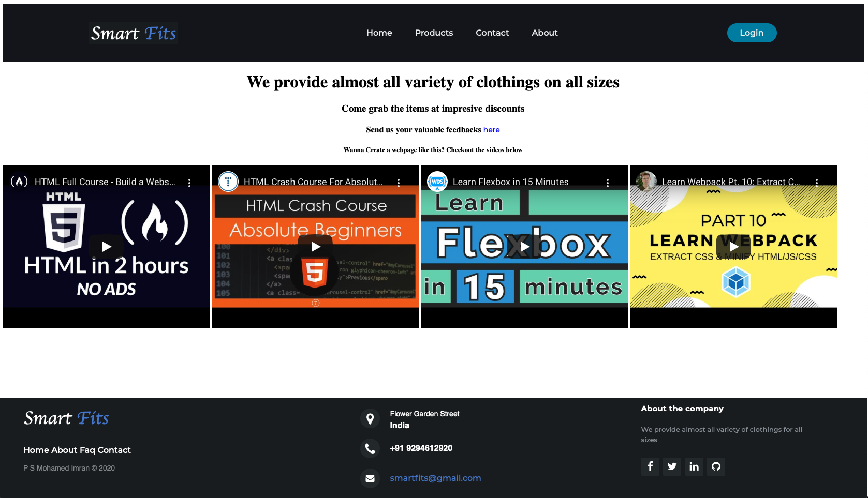Screen dimensions: 868x498
Task: Click the phone icon in footer
Action: coord(370,448)
